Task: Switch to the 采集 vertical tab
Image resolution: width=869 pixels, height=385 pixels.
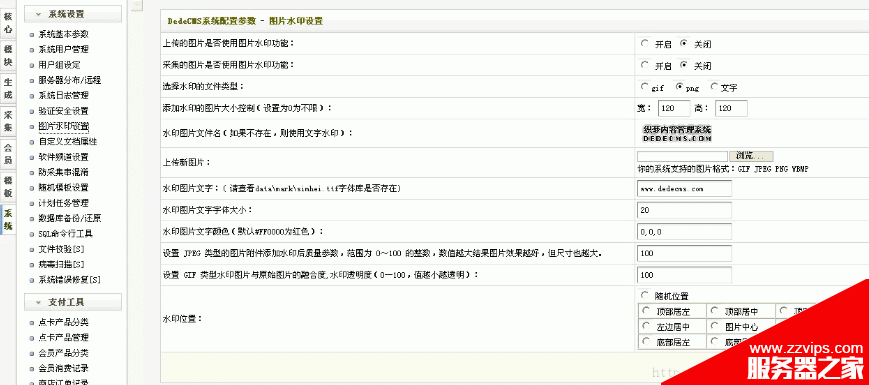Action: click(x=8, y=121)
